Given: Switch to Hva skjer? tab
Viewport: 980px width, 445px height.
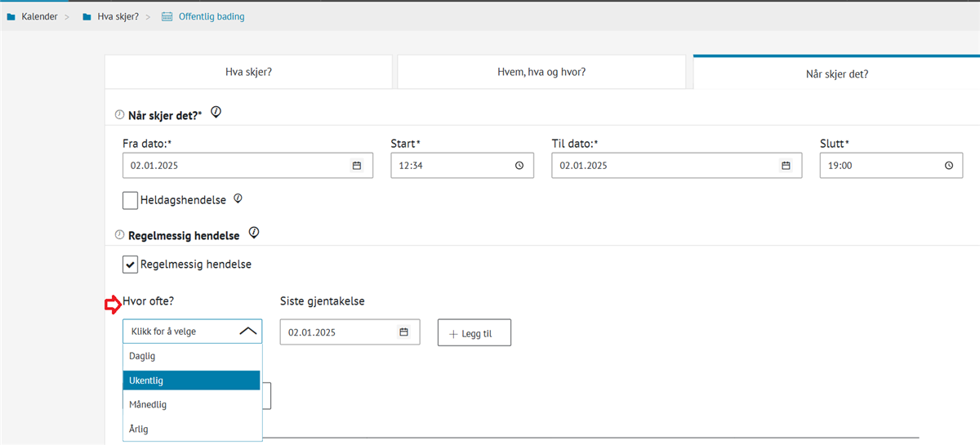Looking at the screenshot, I should coord(248,72).
